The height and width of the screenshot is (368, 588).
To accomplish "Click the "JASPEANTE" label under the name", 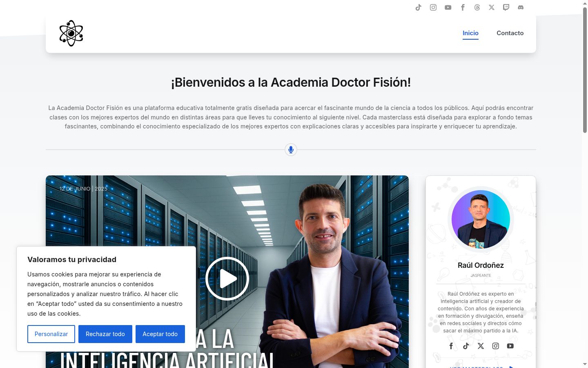I will (481, 276).
